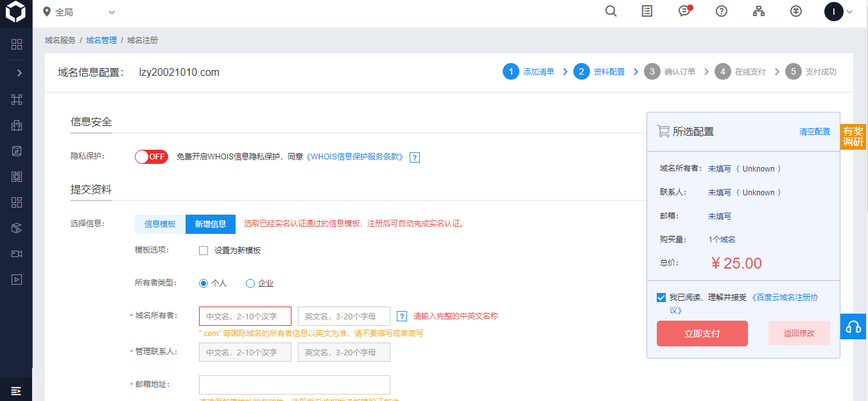Select the 企业 owner type radio button
This screenshot has width=868, height=401.
coord(250,283)
